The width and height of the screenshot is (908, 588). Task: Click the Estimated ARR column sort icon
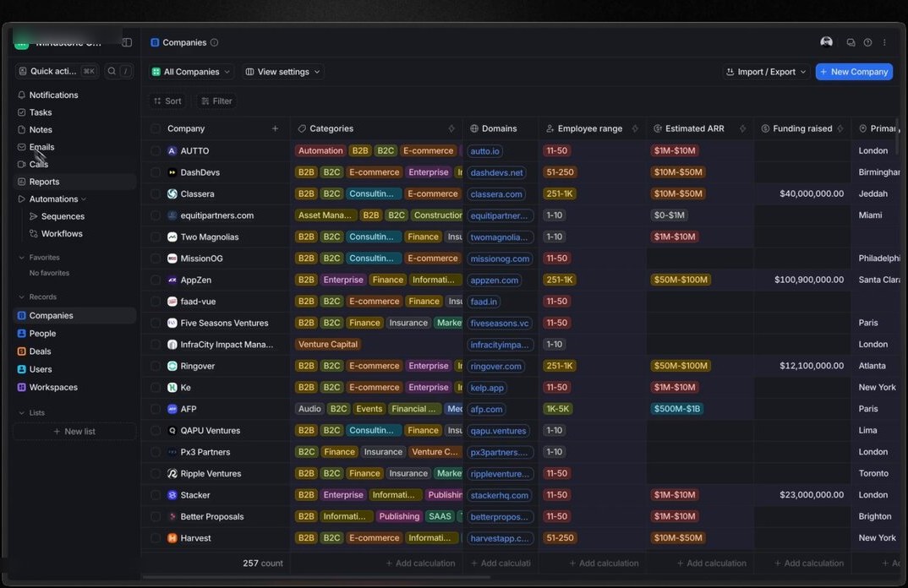coord(742,128)
